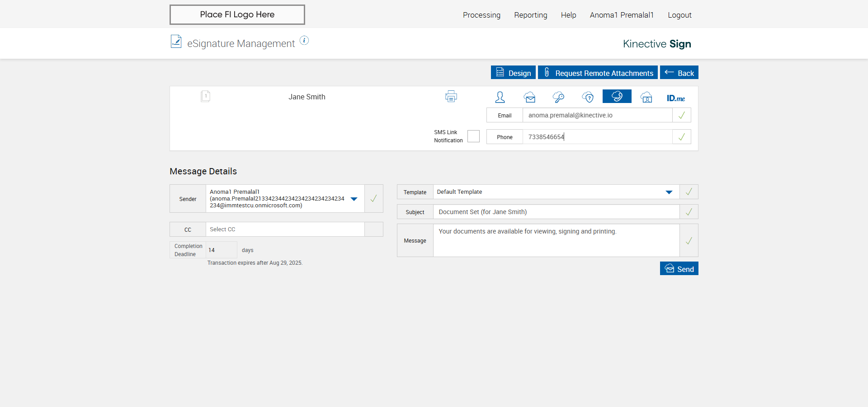Click the Completion Deadline days field
This screenshot has width=868, height=407.
point(221,250)
